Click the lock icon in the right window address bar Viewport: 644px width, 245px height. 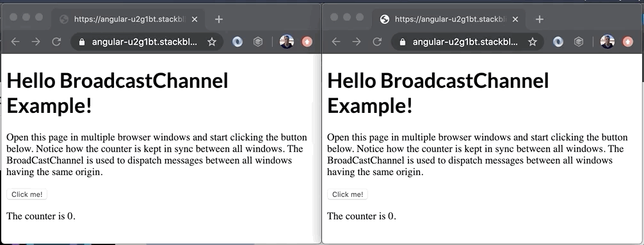(x=403, y=42)
